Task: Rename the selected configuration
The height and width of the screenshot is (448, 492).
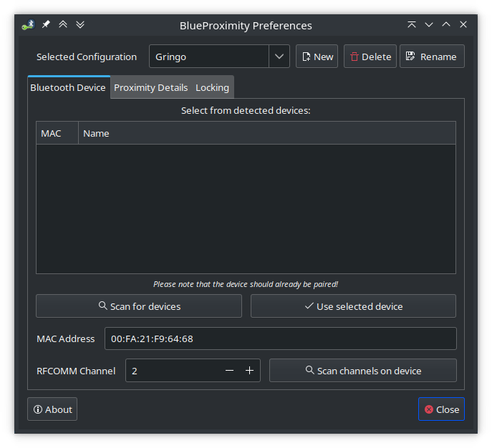Action: [432, 57]
